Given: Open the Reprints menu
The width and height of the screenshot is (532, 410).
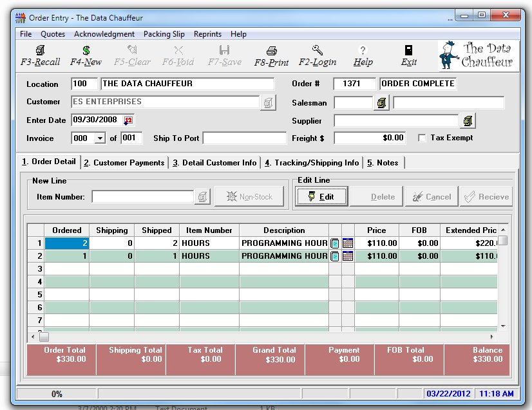Looking at the screenshot, I should click(207, 34).
